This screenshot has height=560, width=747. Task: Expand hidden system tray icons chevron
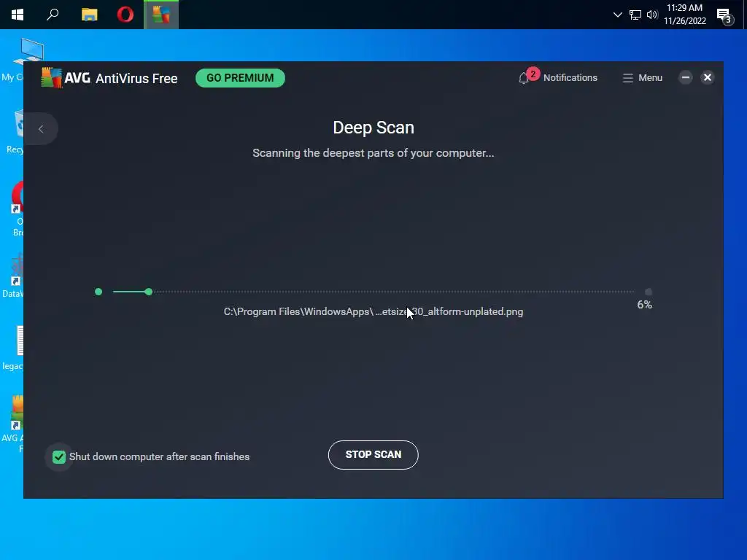[617, 15]
